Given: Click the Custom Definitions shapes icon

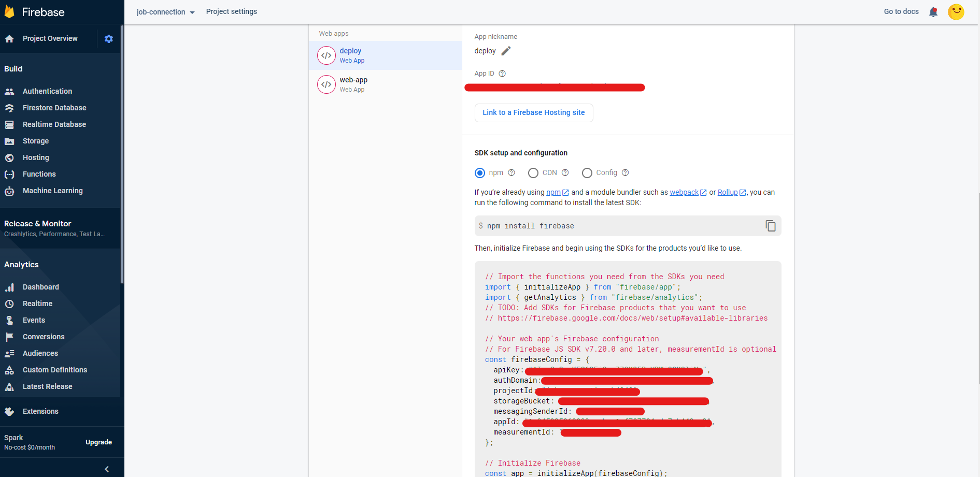Looking at the screenshot, I should (x=9, y=370).
